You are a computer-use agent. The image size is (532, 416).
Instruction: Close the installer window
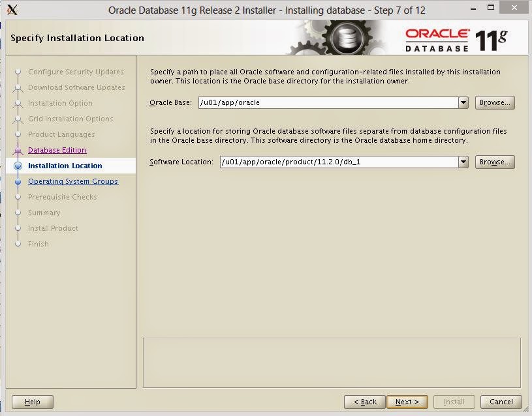514,8
